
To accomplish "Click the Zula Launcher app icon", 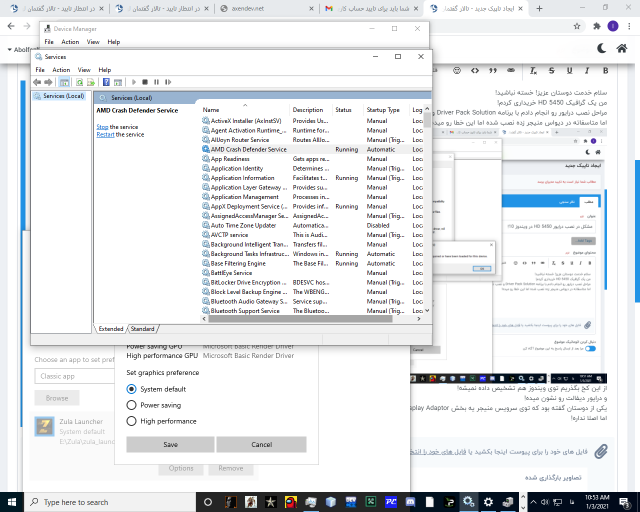I will [x=44, y=427].
